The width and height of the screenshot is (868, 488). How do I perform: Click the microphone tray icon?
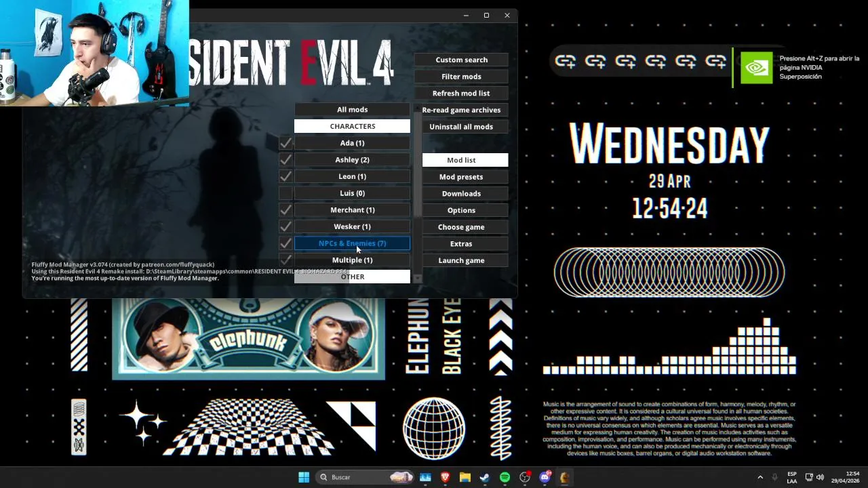[x=774, y=477]
